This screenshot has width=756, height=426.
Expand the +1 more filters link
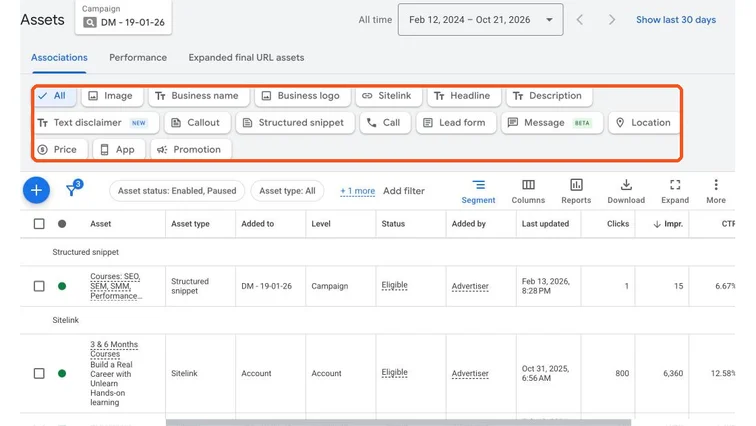point(357,191)
